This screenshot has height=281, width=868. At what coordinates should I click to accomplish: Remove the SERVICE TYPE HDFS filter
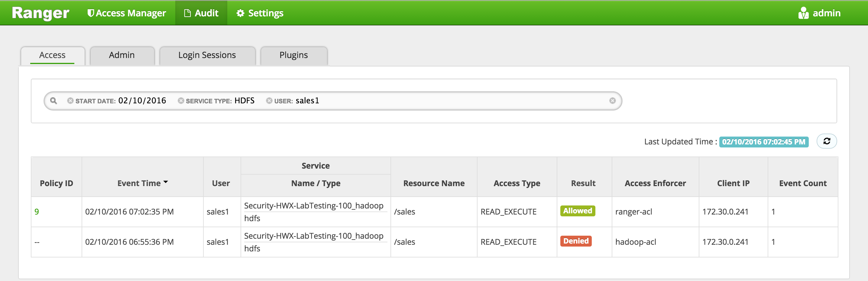[181, 101]
